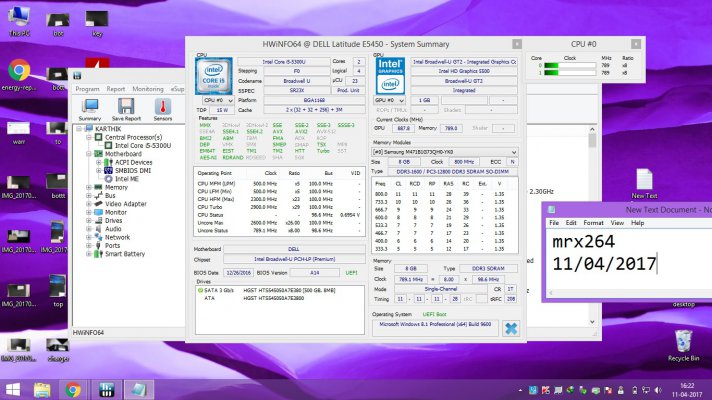Open the key desktop thumbnail icon
This screenshot has height=400, width=712.
click(97, 24)
